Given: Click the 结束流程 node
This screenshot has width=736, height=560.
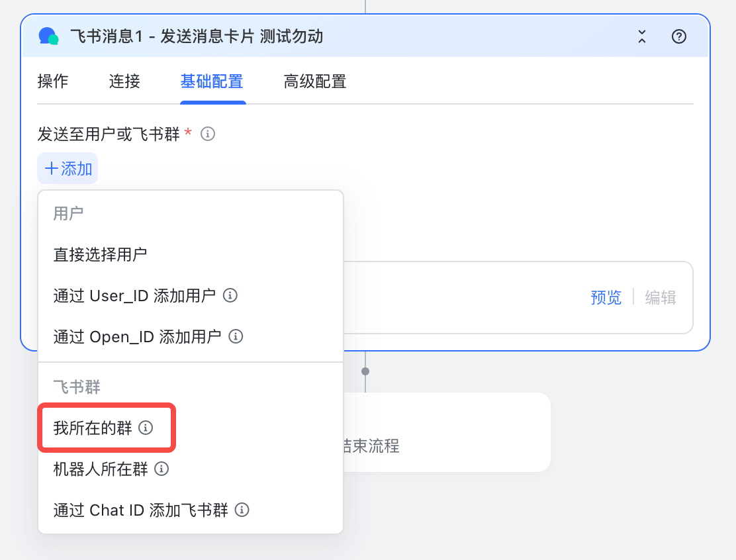Looking at the screenshot, I should click(446, 432).
